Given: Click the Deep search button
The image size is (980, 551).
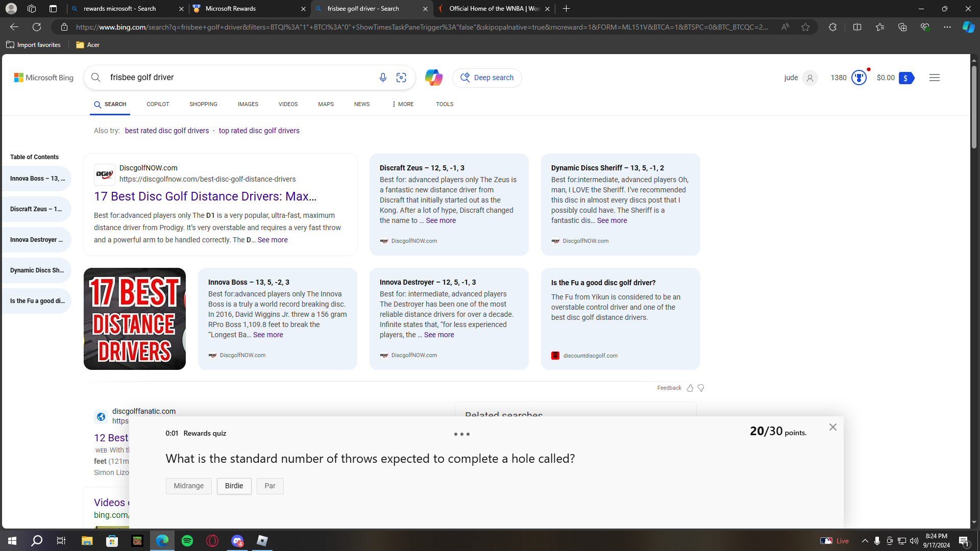Looking at the screenshot, I should click(487, 78).
